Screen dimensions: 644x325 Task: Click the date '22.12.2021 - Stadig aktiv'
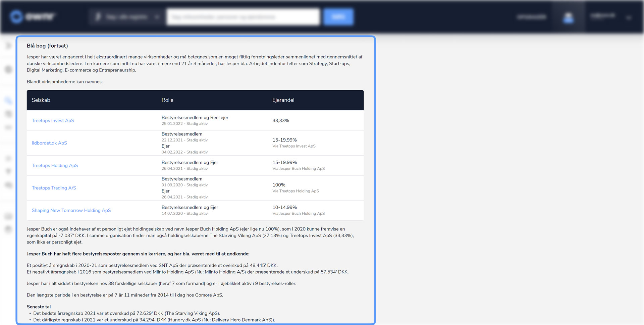point(185,140)
